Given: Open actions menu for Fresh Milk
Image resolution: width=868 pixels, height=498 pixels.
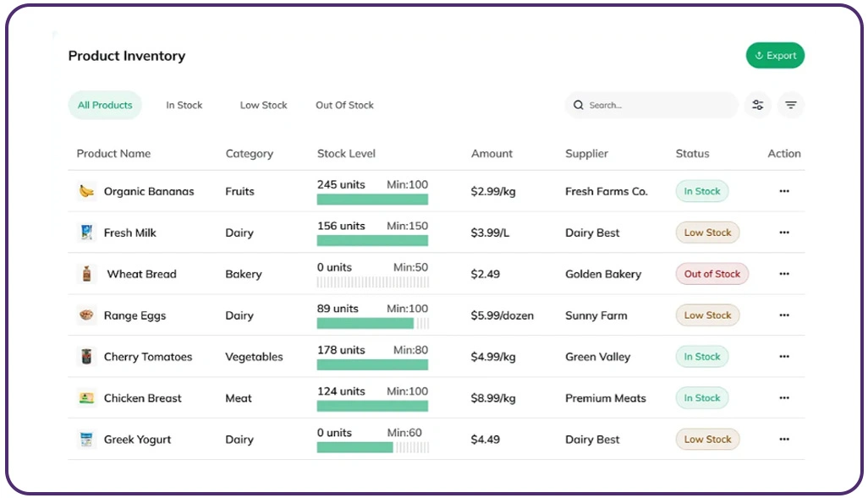Looking at the screenshot, I should click(x=784, y=233).
